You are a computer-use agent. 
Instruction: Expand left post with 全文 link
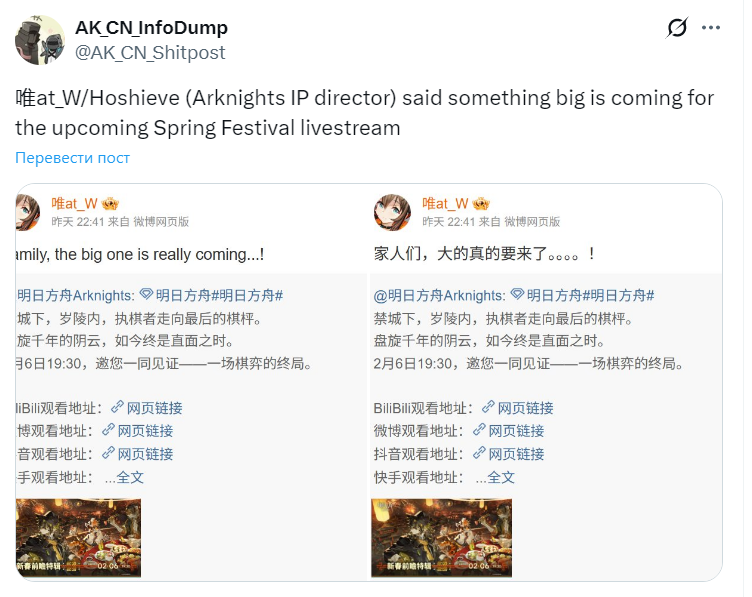[130, 477]
